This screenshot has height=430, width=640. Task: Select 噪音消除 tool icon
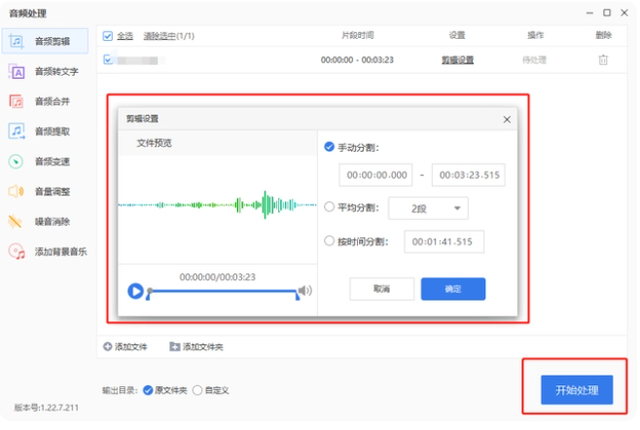click(x=16, y=222)
